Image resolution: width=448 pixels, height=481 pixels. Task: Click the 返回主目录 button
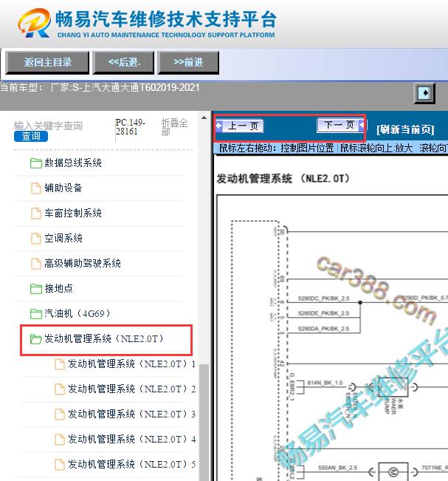[x=47, y=63]
